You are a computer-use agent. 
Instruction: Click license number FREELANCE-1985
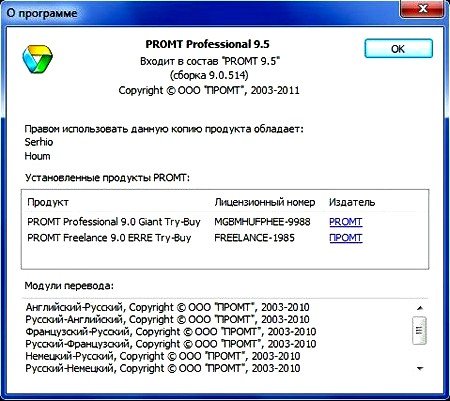[254, 238]
